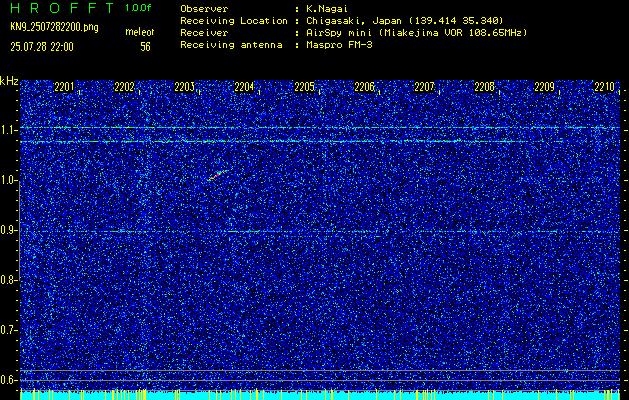Click the Receiving Location label
This screenshot has height=400, width=629.
[x=234, y=21]
